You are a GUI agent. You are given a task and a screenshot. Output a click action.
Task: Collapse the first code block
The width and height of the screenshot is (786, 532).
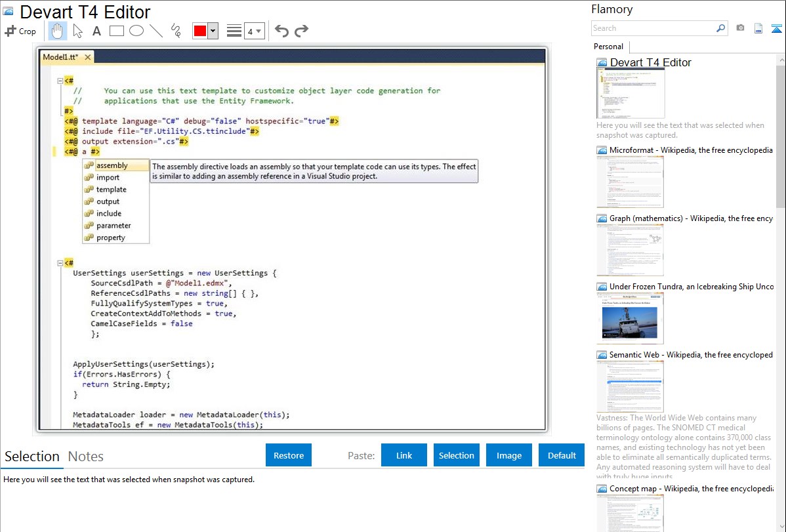pos(60,80)
